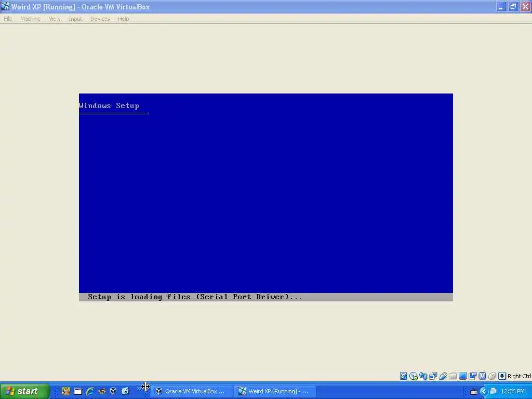Restore down the VirtualBox VM window
This screenshot has width=532, height=399.
coord(513,6)
